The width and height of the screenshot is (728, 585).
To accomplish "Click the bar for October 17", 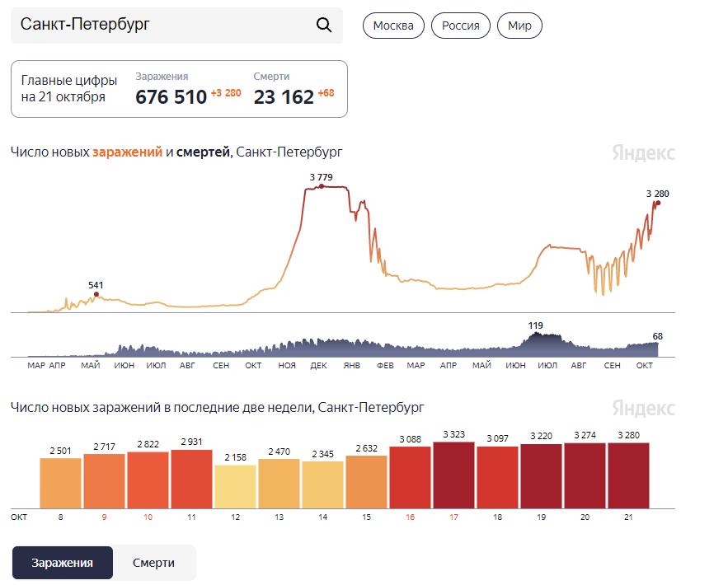I will pyautogui.click(x=453, y=475).
